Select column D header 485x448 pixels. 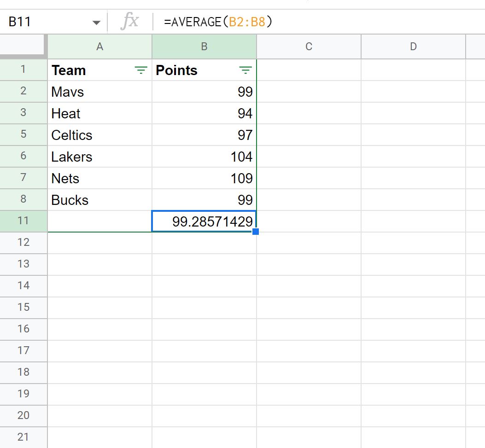[413, 47]
